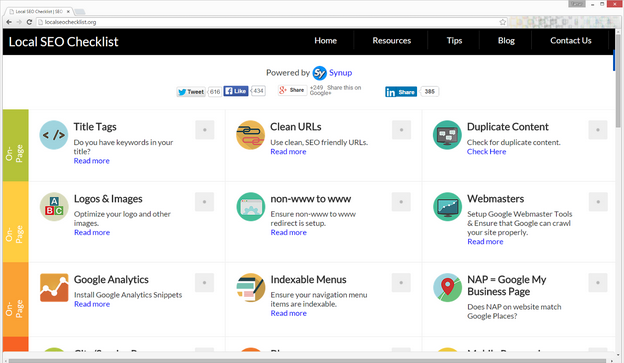Select the Local SEO Checklist browser tab
This screenshot has height=363, width=624.
coord(39,12)
